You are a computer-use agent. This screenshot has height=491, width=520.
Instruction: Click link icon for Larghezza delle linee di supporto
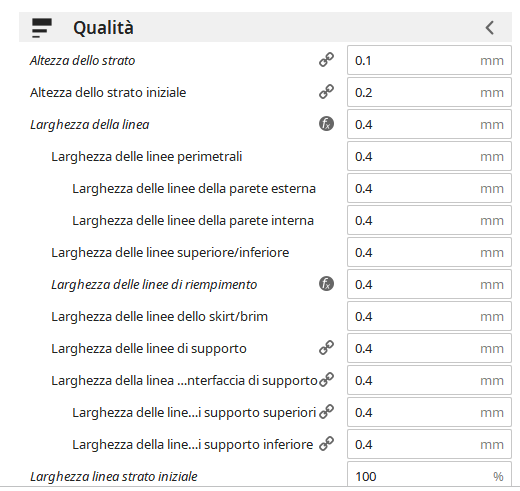(x=326, y=348)
